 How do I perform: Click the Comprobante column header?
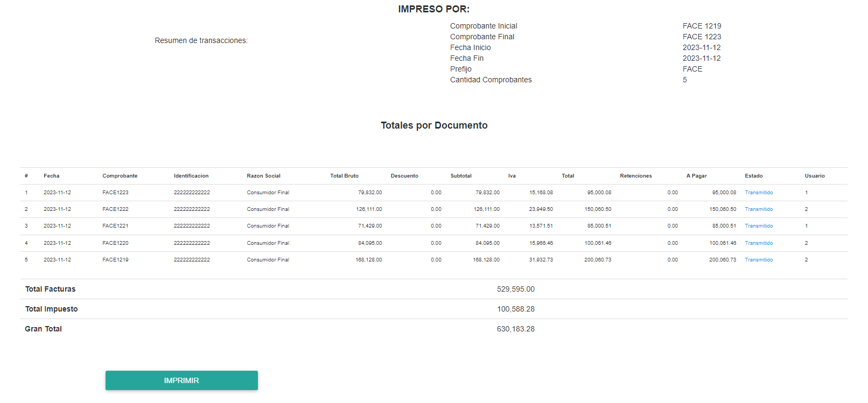[x=120, y=176]
